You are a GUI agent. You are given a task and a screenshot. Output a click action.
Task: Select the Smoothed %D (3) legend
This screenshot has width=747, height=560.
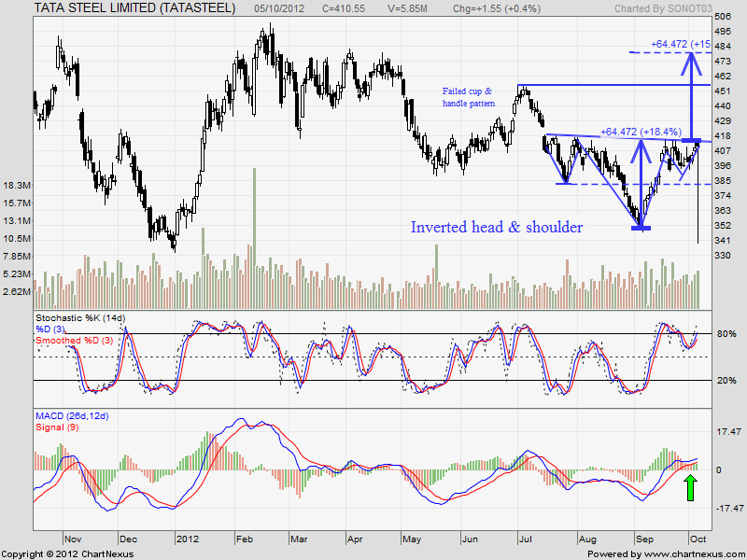click(x=74, y=341)
